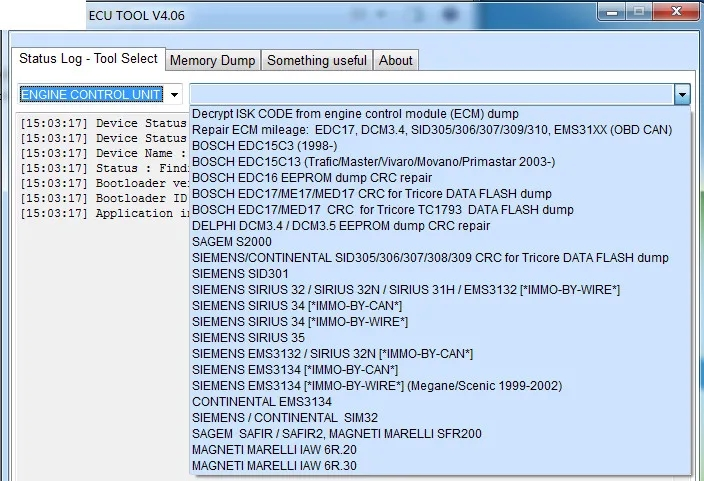Screen dimensions: 704x481
Task: Choose SIEMENS SID301 entry
Action: (x=240, y=274)
